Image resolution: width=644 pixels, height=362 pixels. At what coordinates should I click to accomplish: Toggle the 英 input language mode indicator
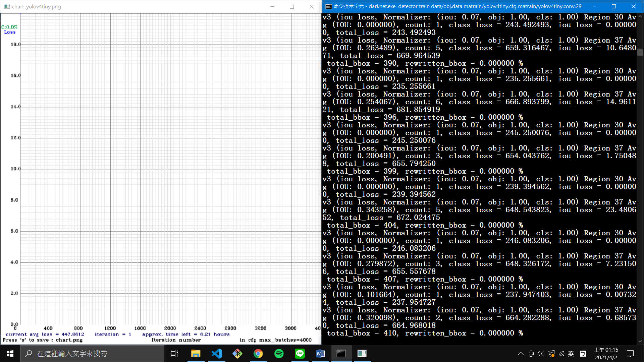point(571,354)
